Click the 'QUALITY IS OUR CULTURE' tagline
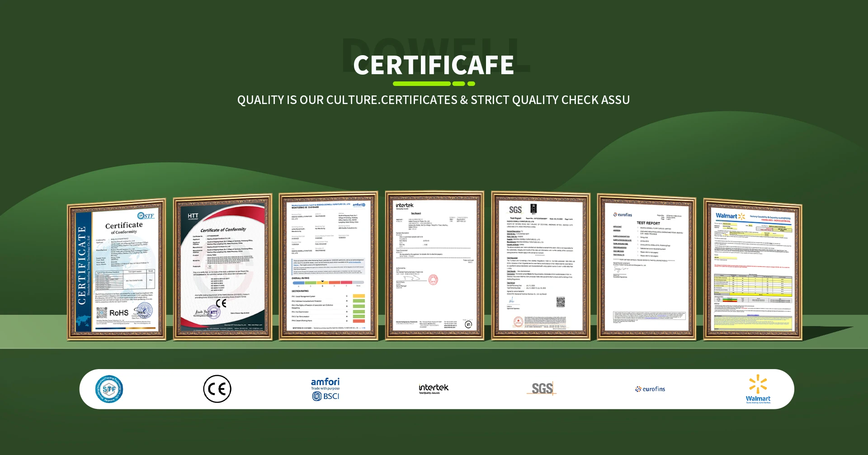The width and height of the screenshot is (868, 455). [x=434, y=100]
